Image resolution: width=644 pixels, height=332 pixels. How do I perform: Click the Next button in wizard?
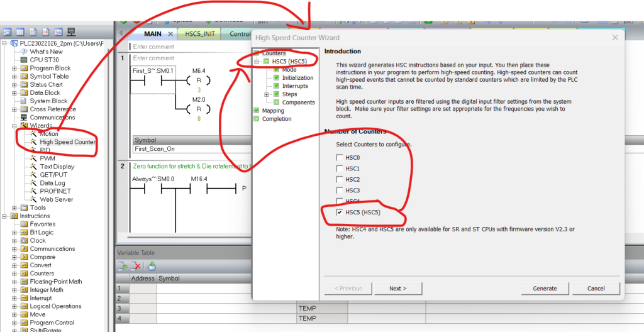[x=397, y=289]
